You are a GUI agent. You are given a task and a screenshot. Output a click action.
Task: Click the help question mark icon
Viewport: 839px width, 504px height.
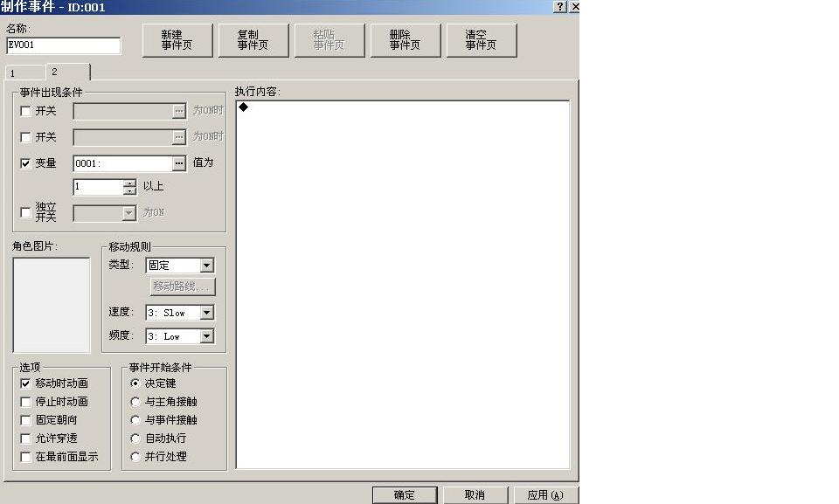559,6
